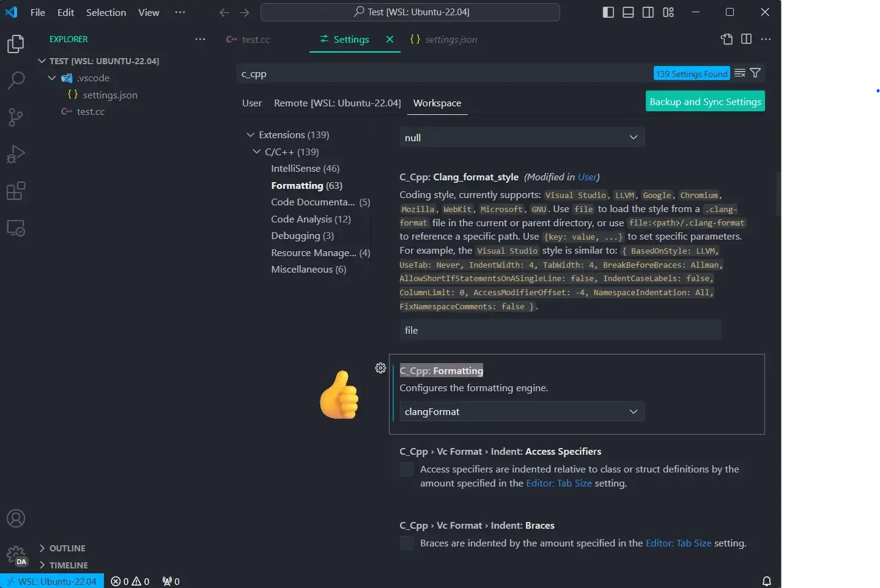
Task: Enable the Indent: Braces checkbox
Action: 406,543
